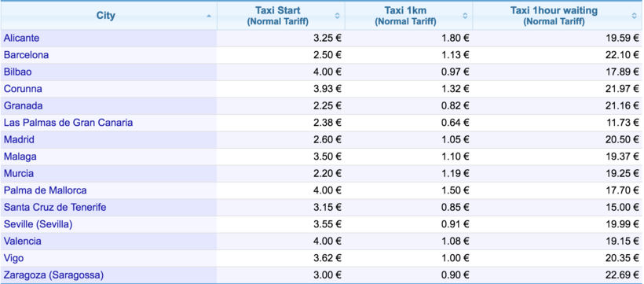Open Palma de Mallorca link

(x=46, y=190)
